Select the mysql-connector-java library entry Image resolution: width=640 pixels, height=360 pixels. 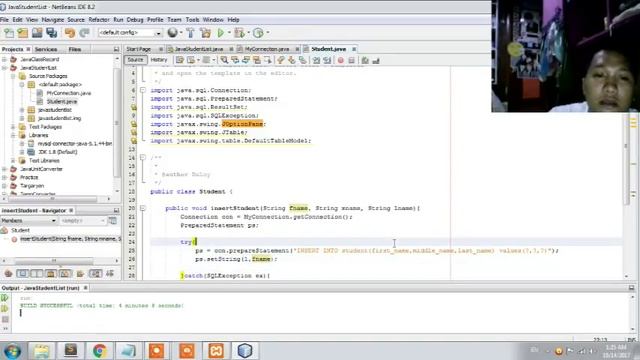point(75,144)
